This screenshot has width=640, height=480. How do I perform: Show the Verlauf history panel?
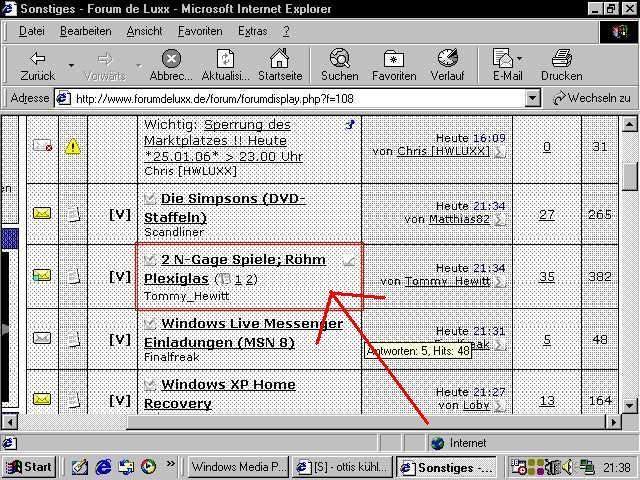[447, 65]
